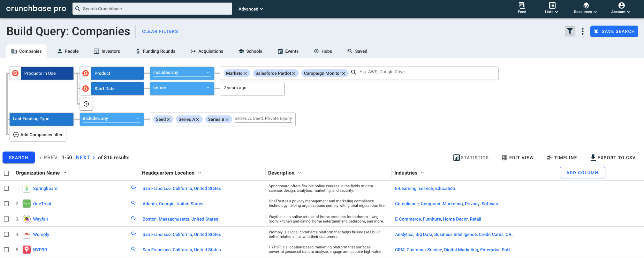The height and width of the screenshot is (258, 644).
Task: Check the OneTrust row checkbox
Action: tap(6, 204)
